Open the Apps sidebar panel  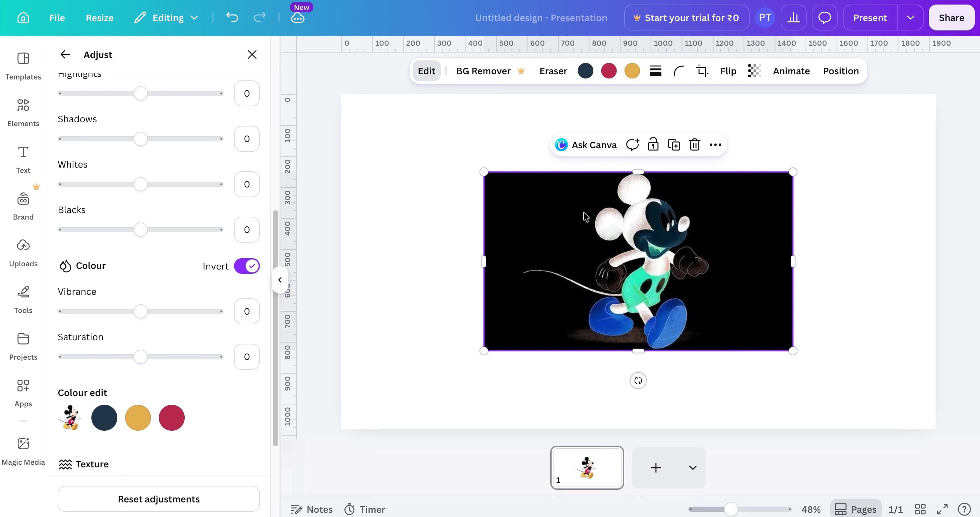pyautogui.click(x=23, y=393)
